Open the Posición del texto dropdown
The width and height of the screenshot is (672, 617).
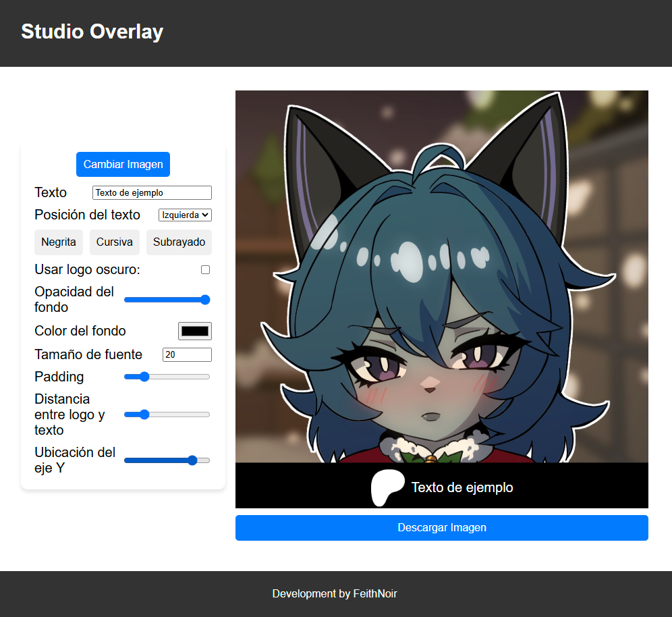click(x=185, y=215)
